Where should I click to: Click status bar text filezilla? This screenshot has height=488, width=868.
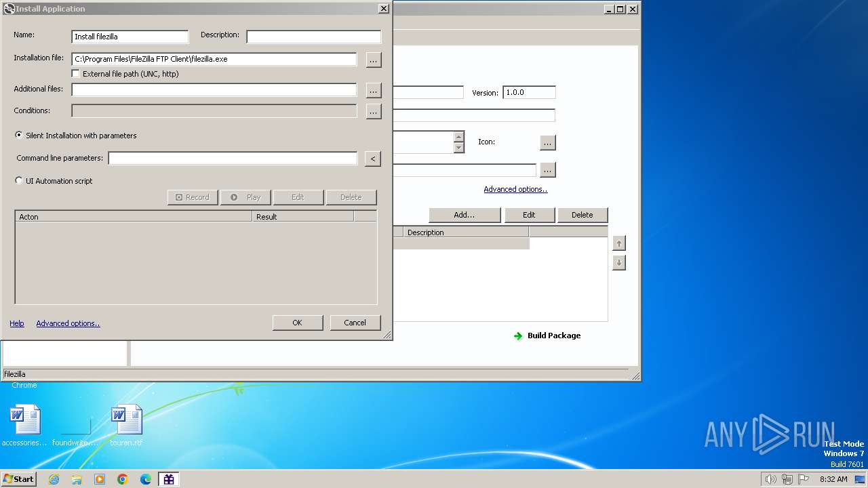(x=15, y=374)
